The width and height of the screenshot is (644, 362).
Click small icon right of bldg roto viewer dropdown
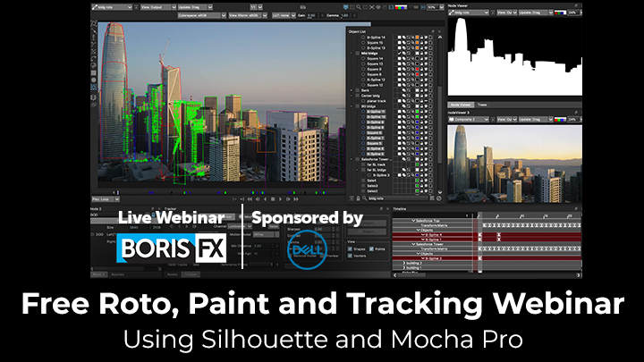tap(493, 13)
